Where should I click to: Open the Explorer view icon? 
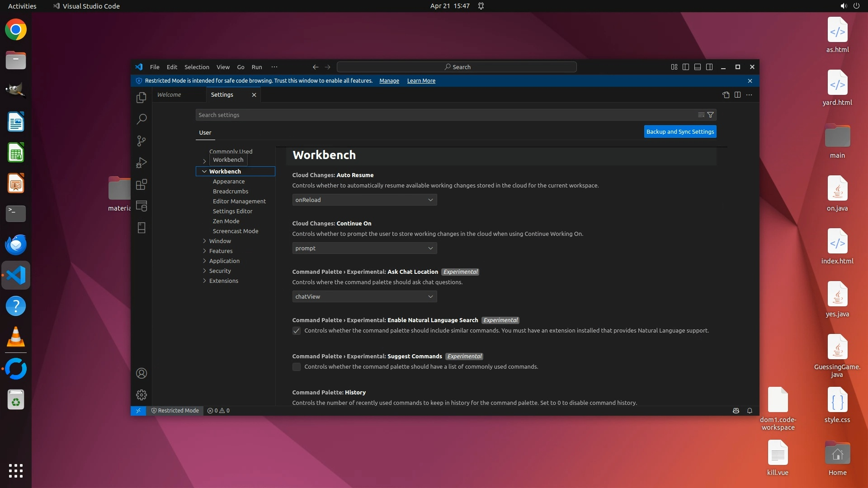pyautogui.click(x=142, y=98)
